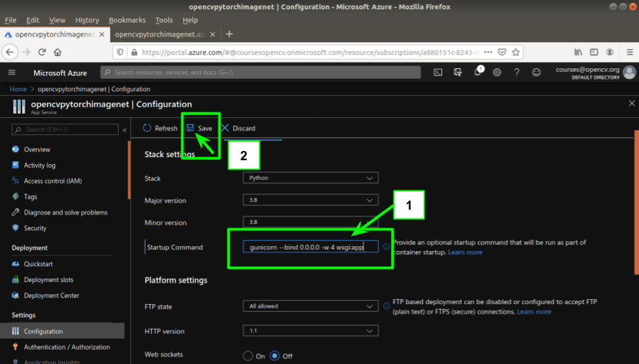View the site security padlock info
The height and width of the screenshot is (364, 639).
click(x=134, y=52)
